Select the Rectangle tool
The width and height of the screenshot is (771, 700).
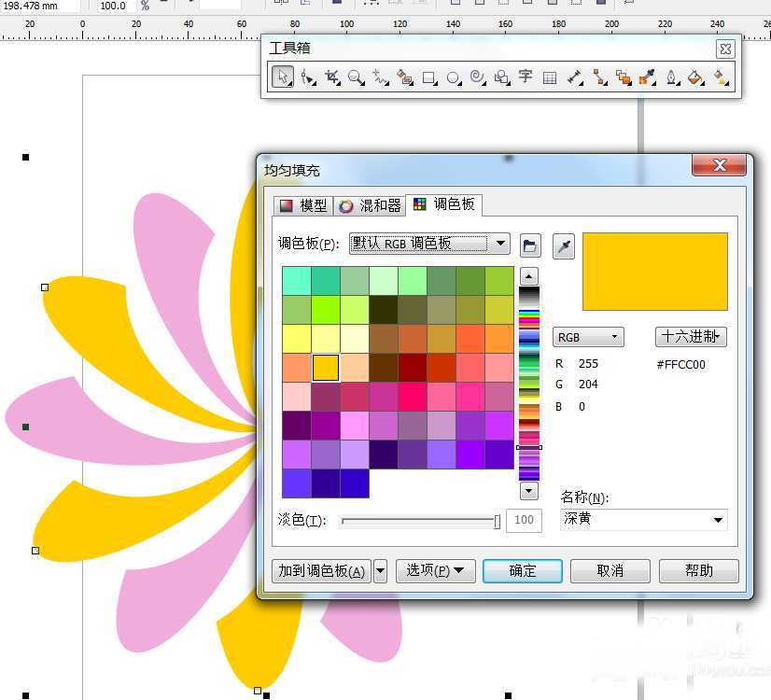click(428, 77)
